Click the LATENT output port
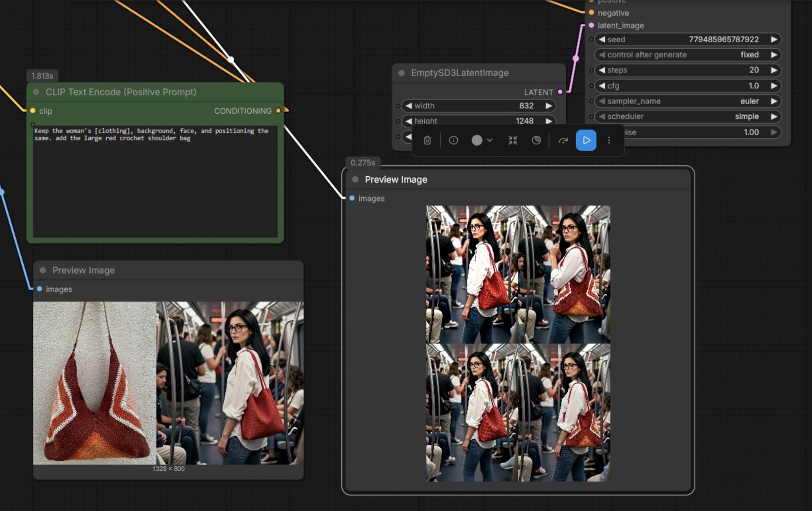The height and width of the screenshot is (511, 812). (560, 92)
